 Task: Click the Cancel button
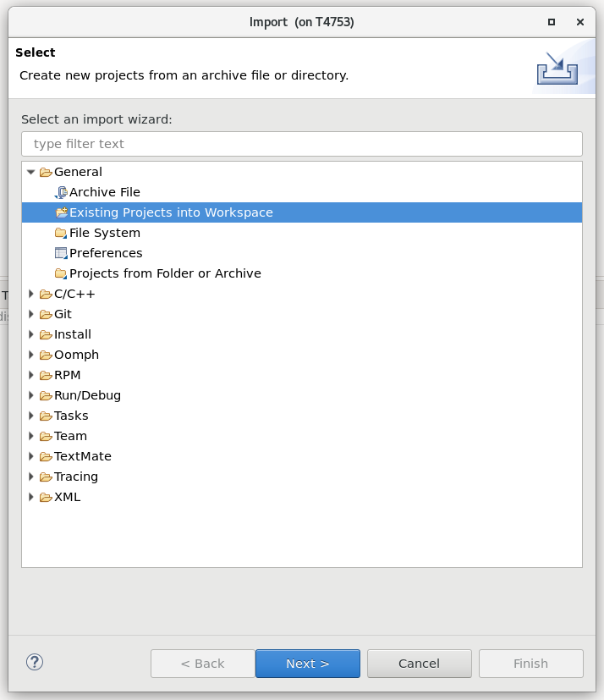420,664
